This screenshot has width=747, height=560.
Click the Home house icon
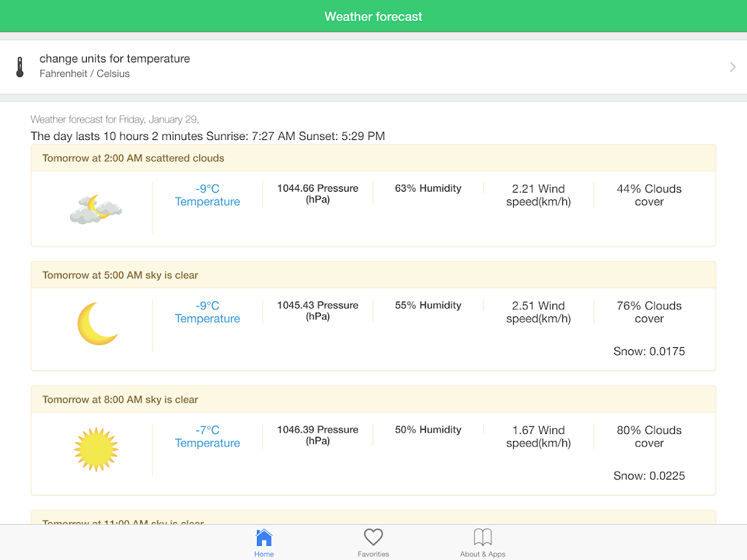tap(264, 538)
